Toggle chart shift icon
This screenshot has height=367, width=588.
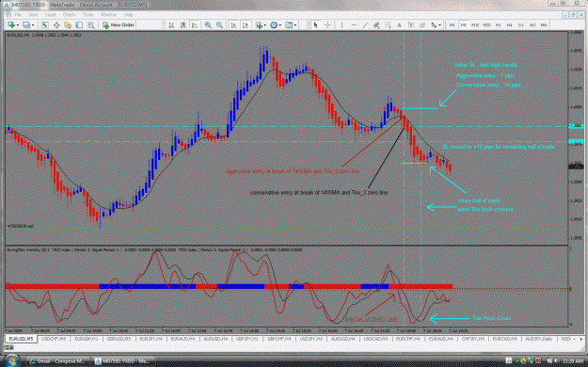246,25
